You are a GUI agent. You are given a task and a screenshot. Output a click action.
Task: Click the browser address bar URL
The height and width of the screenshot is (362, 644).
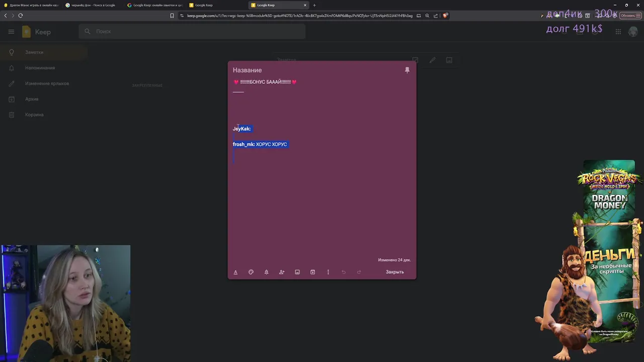point(300,16)
